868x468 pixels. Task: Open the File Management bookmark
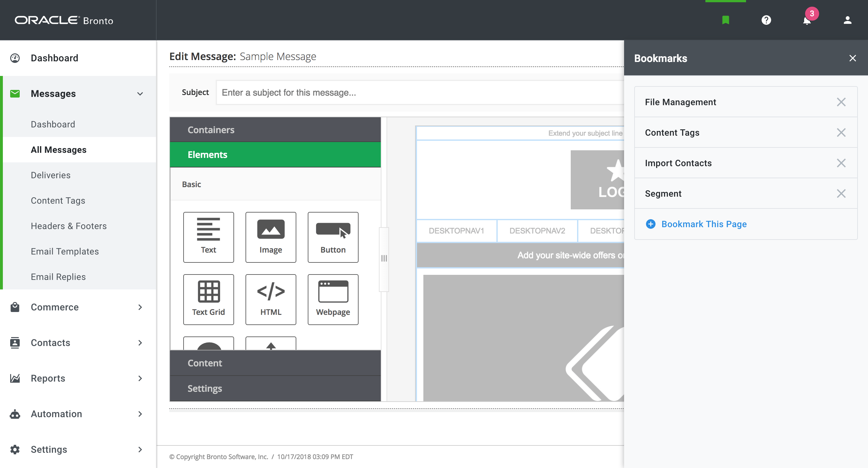coord(680,102)
